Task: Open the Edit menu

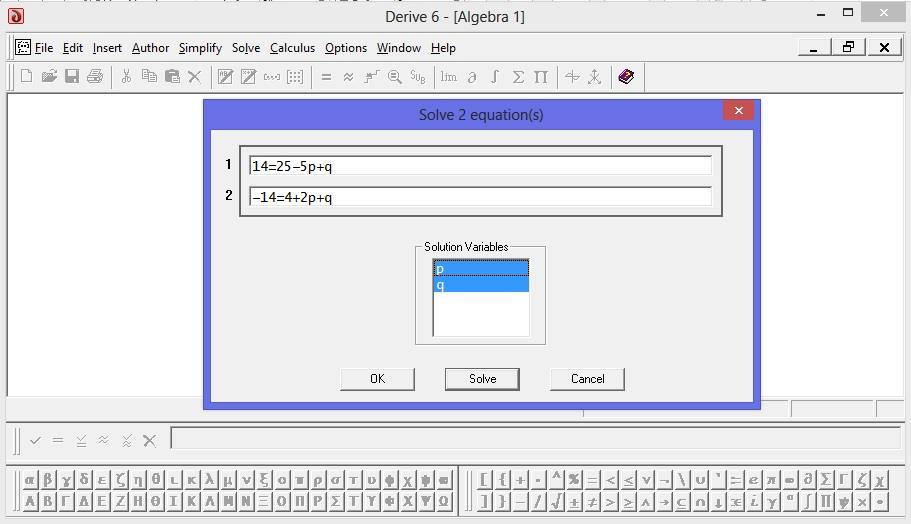Action: coord(73,48)
